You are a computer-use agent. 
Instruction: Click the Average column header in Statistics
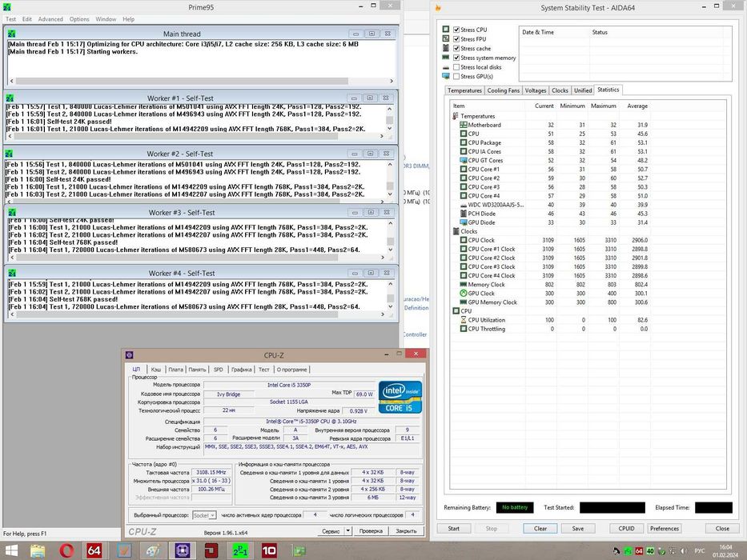(x=637, y=106)
